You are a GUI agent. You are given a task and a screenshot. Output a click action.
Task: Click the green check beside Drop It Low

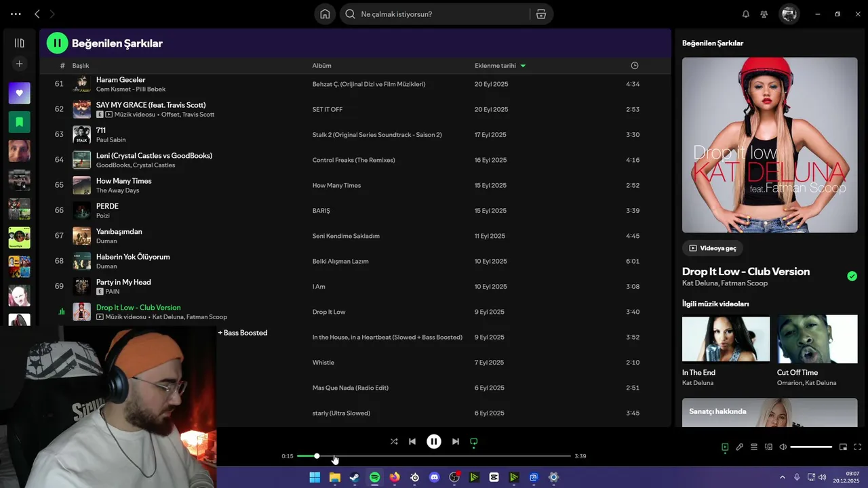coord(852,276)
